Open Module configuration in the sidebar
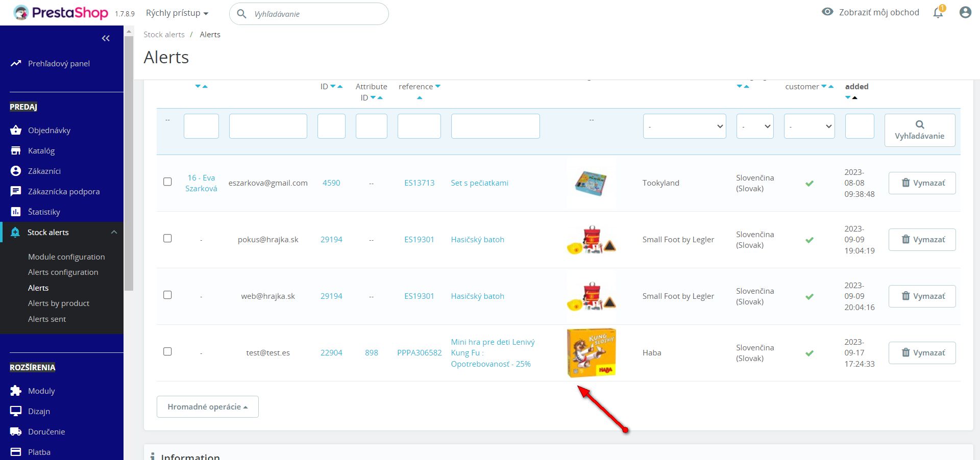The width and height of the screenshot is (980, 460). pos(66,257)
